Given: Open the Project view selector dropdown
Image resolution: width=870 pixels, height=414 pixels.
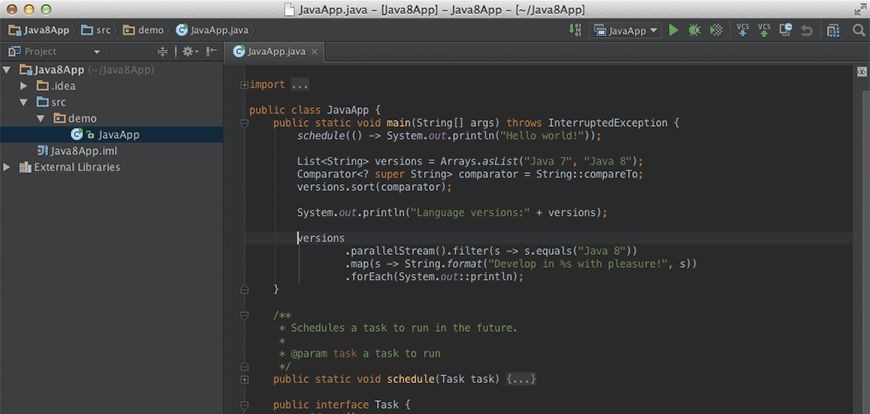Looking at the screenshot, I should [x=97, y=51].
